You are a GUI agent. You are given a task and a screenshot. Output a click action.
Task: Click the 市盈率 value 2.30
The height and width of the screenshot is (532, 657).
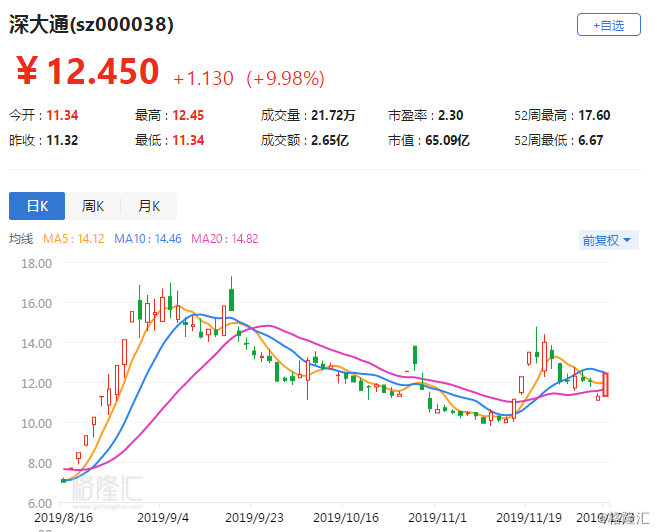[x=450, y=115]
